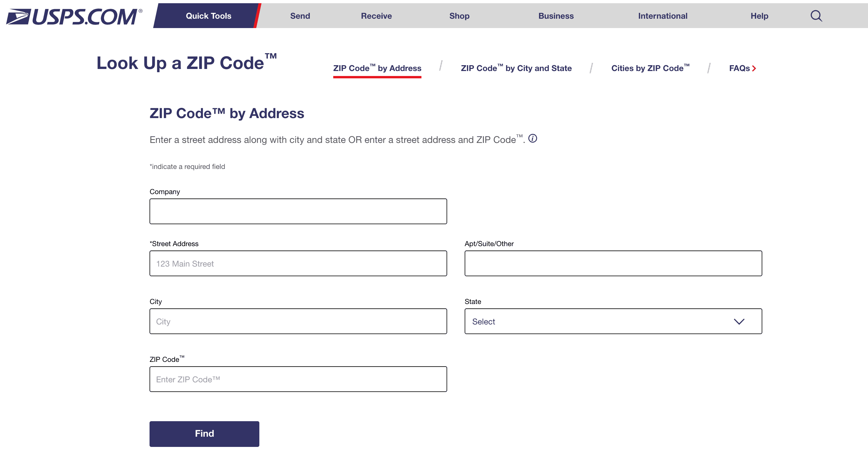Click the red arrow beside FAQs
This screenshot has height=470, width=868.
tap(754, 68)
